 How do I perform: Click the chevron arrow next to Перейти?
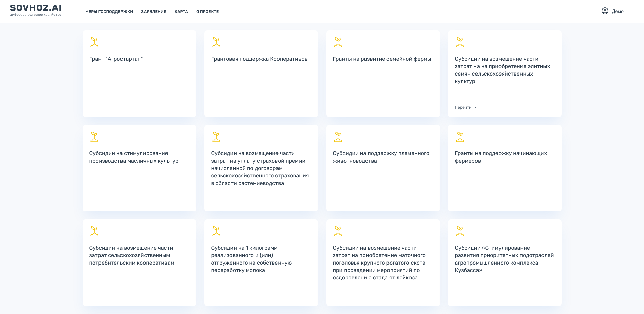(x=475, y=107)
